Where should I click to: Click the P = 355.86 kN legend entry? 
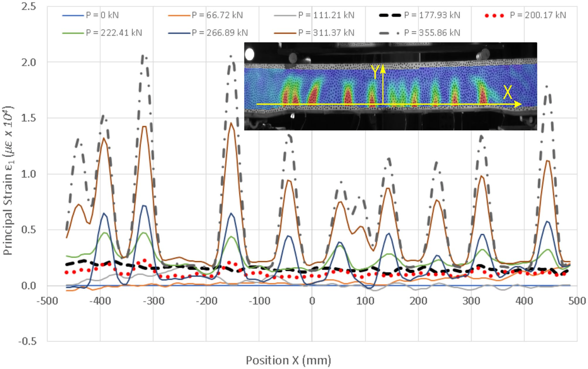432,33
